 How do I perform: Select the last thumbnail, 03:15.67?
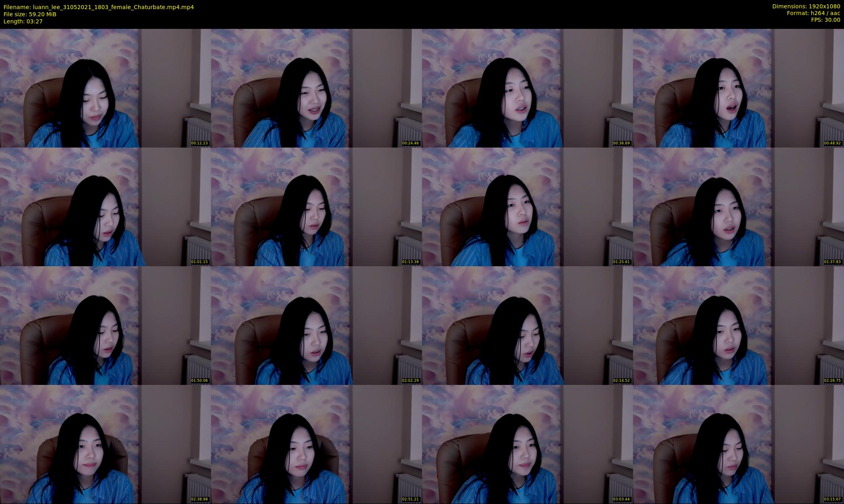[x=738, y=444]
